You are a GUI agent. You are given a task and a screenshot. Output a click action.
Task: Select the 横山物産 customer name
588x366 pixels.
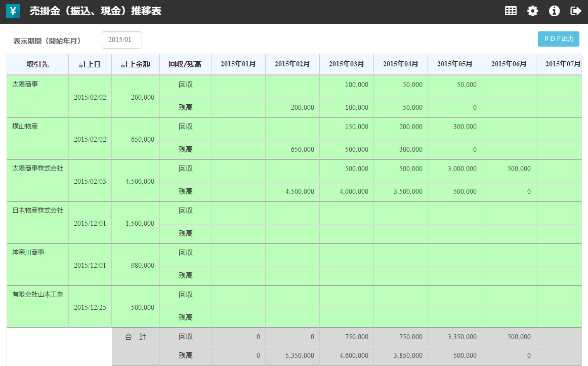(x=25, y=126)
